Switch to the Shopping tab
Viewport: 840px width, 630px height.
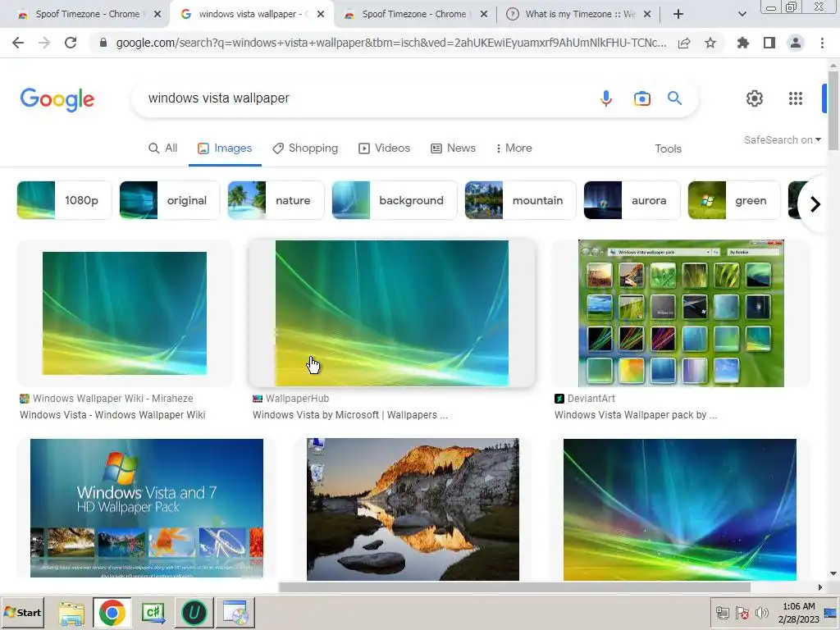pos(305,148)
